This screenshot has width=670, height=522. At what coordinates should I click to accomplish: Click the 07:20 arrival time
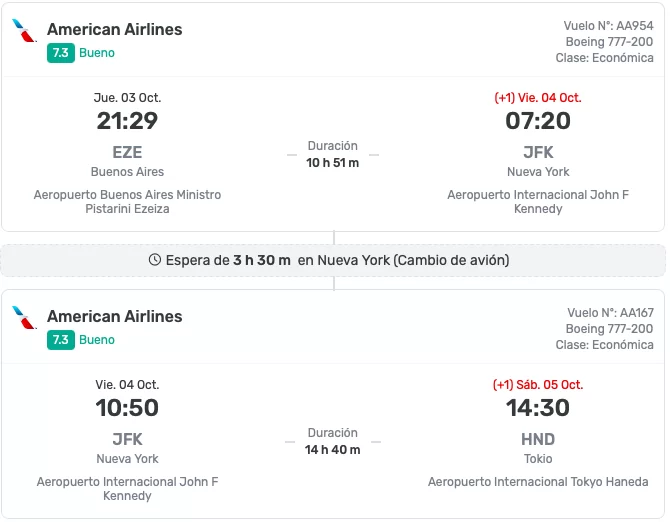538,121
